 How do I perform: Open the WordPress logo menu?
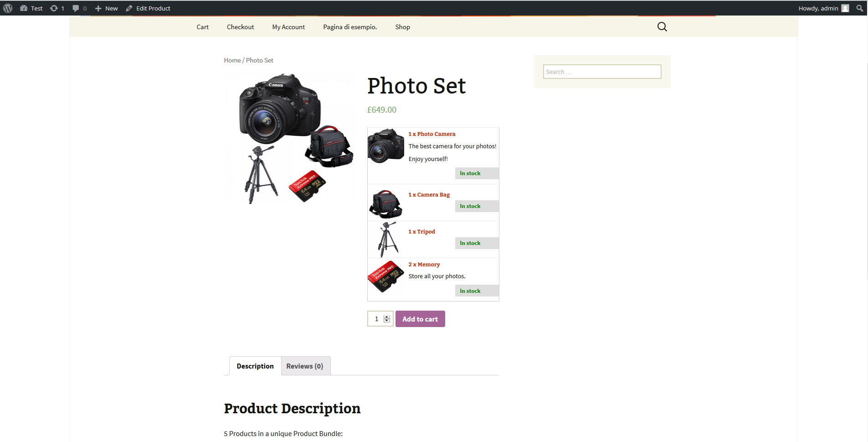(8, 8)
